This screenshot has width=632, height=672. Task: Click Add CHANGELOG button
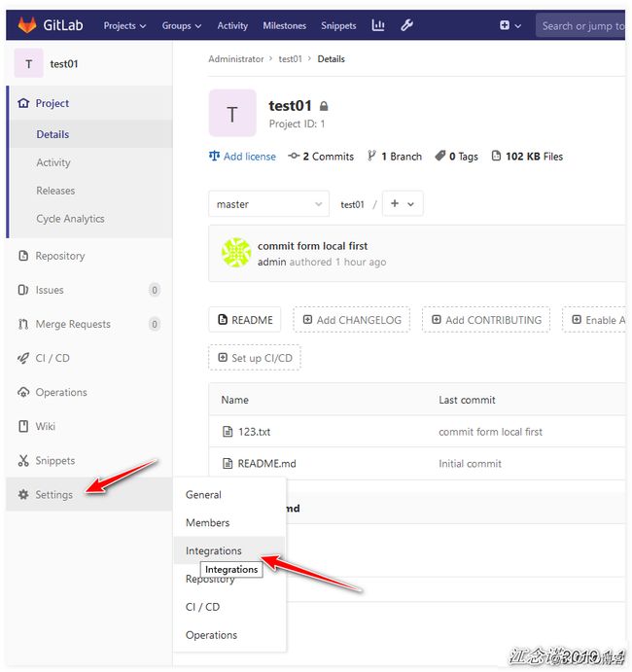(352, 320)
